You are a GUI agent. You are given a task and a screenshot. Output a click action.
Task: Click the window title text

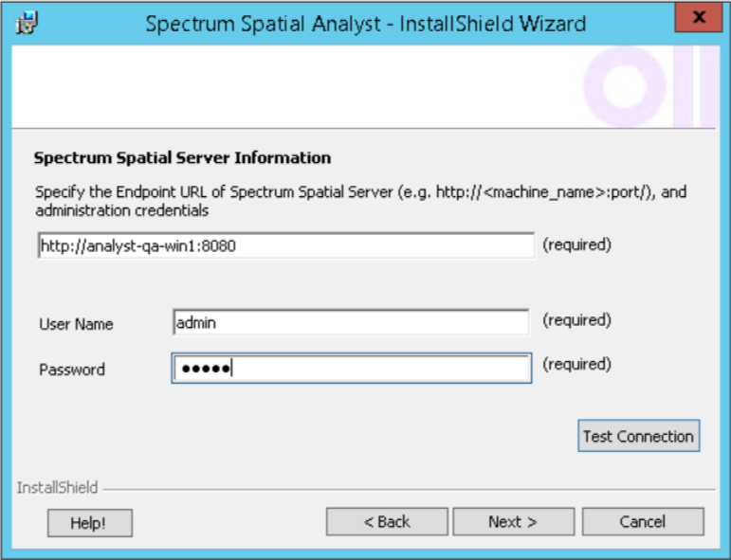(x=366, y=24)
